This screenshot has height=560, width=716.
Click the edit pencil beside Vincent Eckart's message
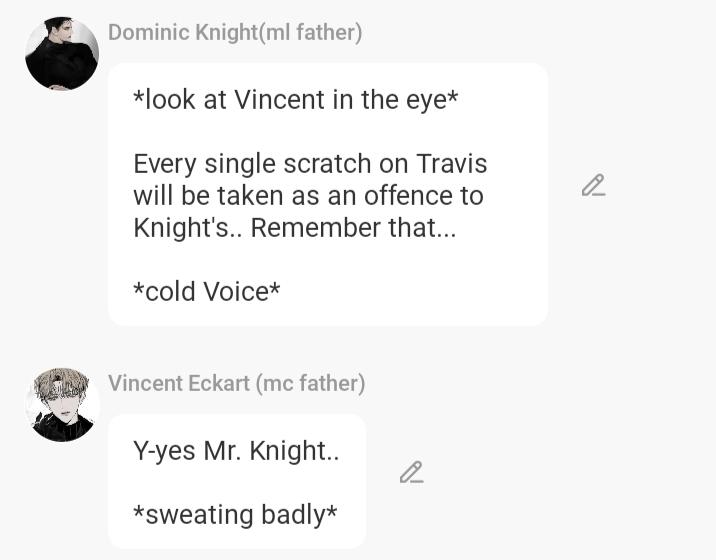click(x=411, y=472)
